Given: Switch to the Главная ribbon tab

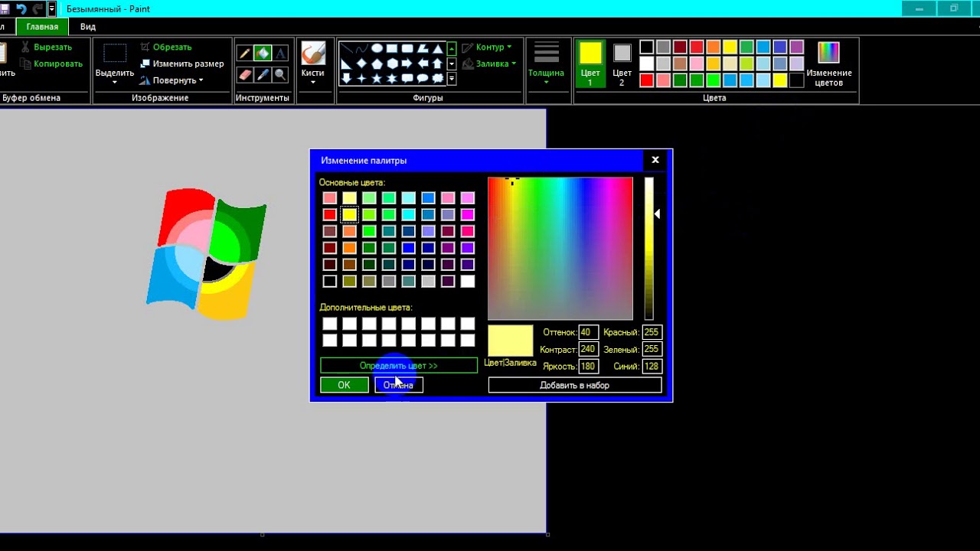Looking at the screenshot, I should click(x=42, y=27).
